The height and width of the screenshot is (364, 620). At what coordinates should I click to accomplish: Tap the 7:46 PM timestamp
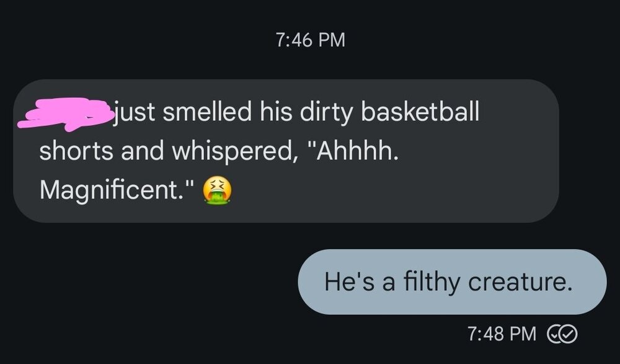(x=310, y=40)
